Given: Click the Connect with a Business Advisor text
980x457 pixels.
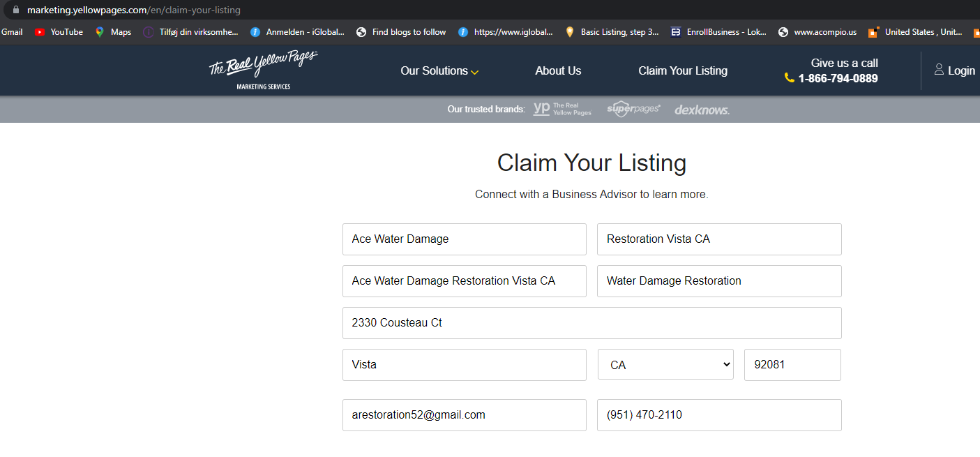Looking at the screenshot, I should 591,195.
